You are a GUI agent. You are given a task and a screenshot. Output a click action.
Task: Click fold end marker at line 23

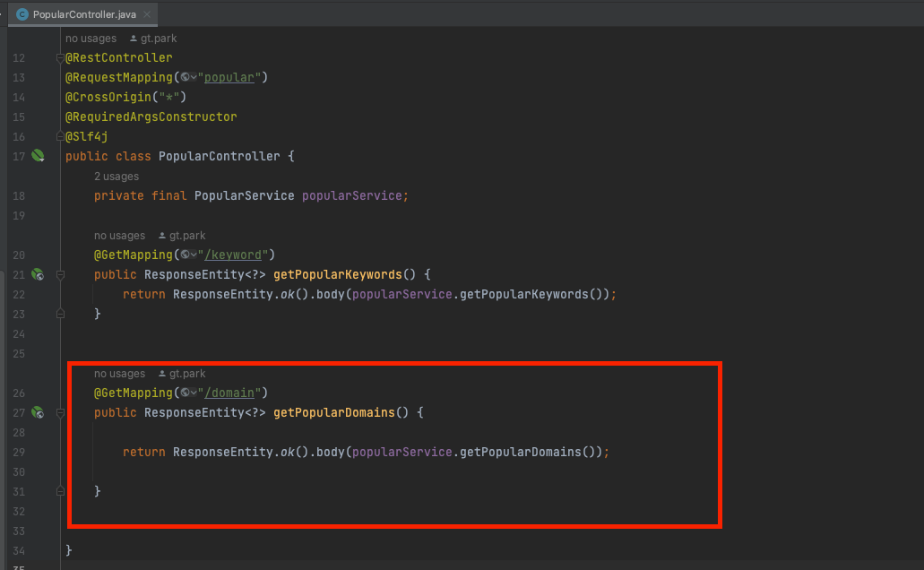[x=60, y=315]
